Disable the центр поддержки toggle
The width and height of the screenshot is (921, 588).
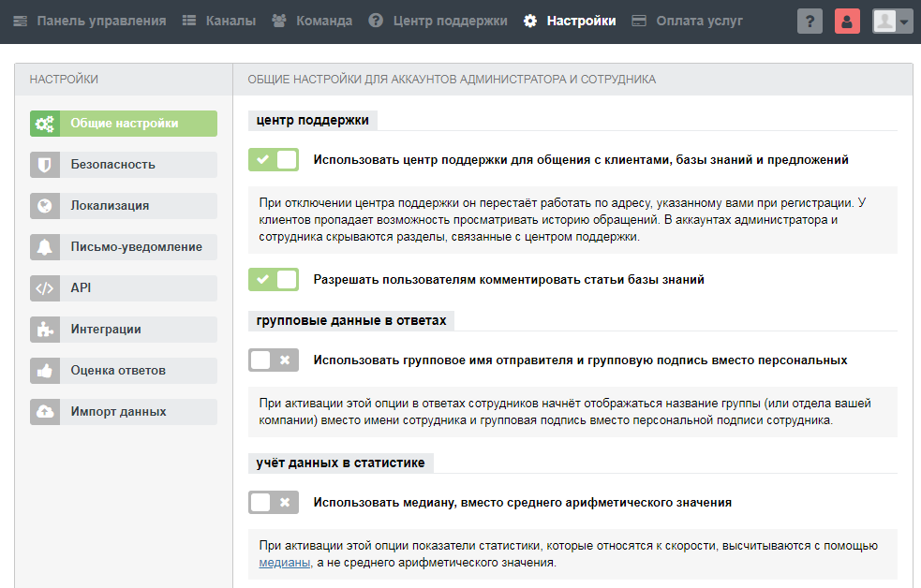tap(273, 159)
